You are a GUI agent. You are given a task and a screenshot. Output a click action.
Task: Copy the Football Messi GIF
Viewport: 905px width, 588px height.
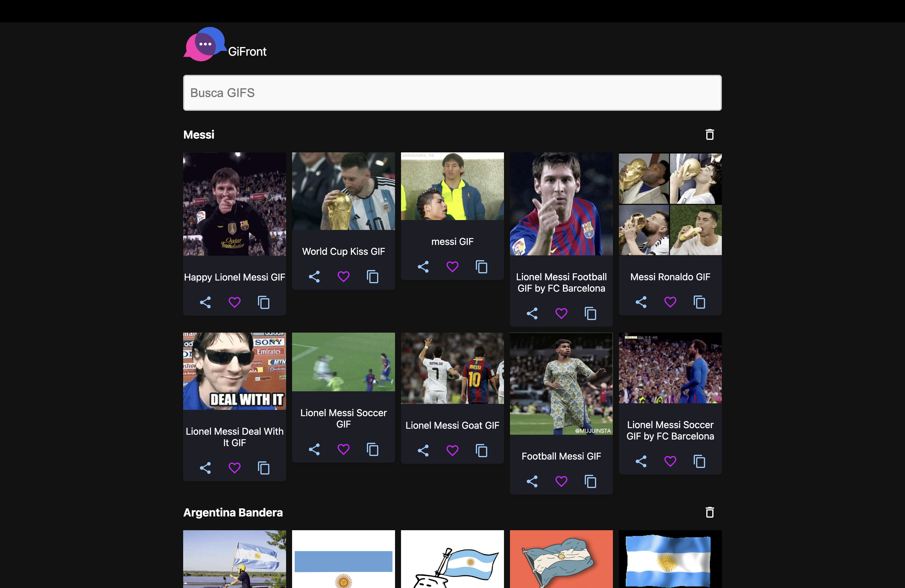(590, 481)
